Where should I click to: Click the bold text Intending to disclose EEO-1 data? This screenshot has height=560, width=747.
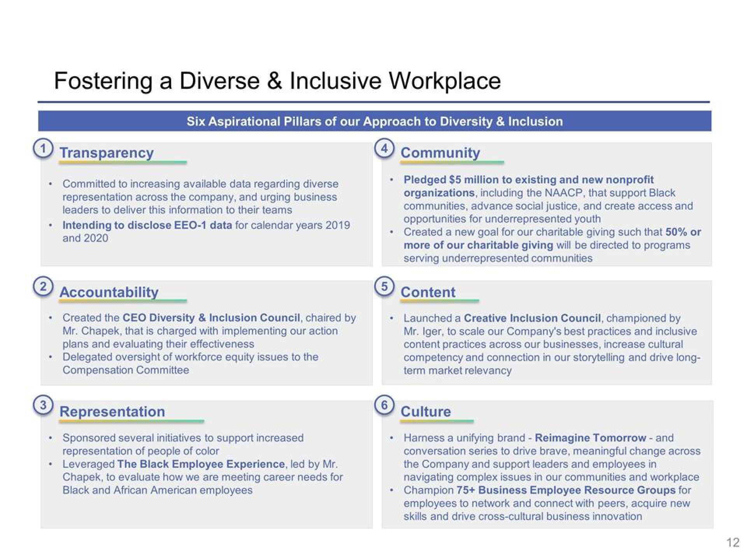click(147, 225)
